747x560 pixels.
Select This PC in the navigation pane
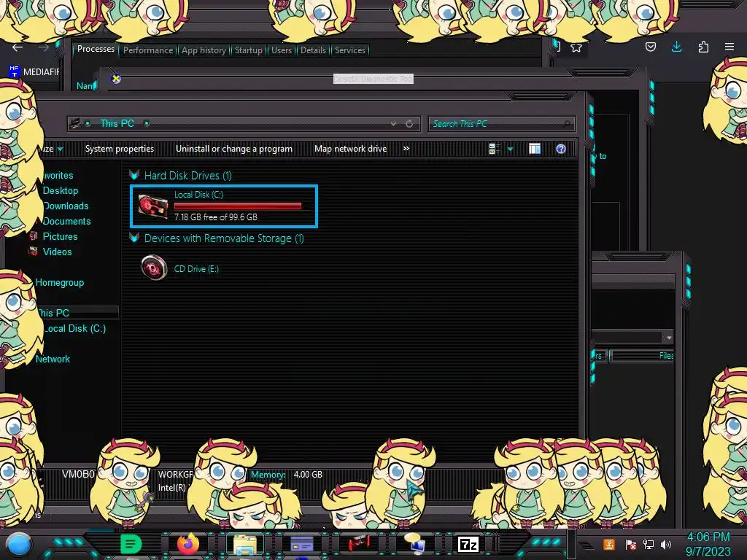coord(53,313)
